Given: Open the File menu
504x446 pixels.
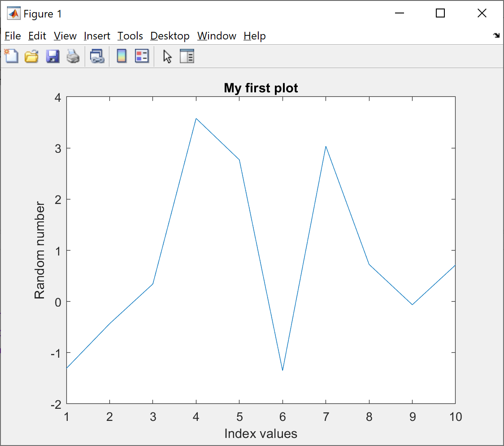Looking at the screenshot, I should click(x=12, y=36).
